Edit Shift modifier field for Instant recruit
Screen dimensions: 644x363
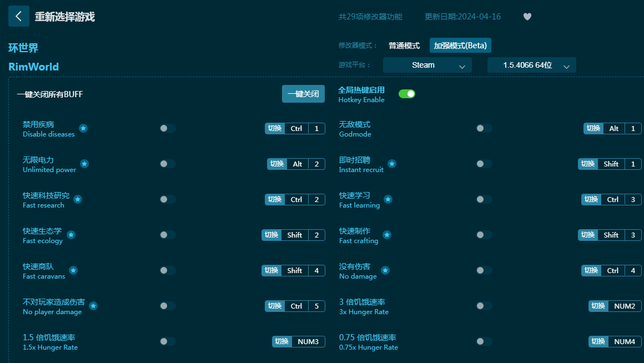point(611,164)
